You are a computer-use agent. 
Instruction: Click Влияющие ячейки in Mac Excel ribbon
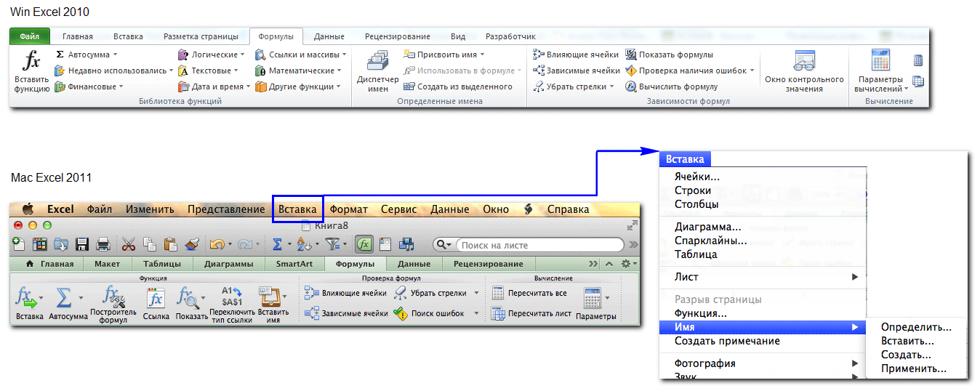pos(345,293)
